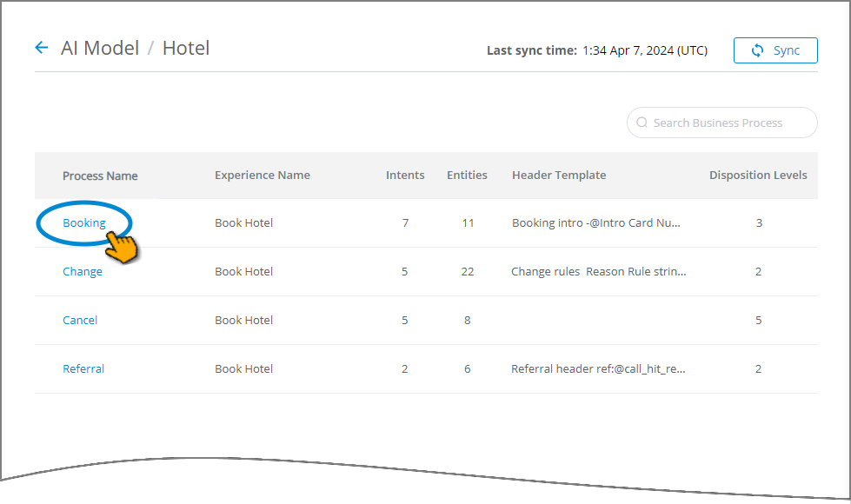Click the 'Referral header ref:@call_hit_re...' template
The width and height of the screenshot is (851, 504).
click(598, 369)
